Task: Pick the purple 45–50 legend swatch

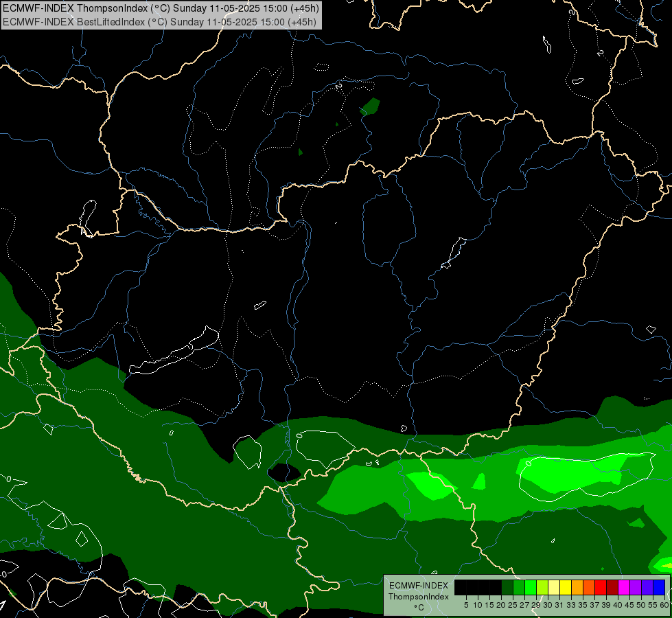Action: pos(636,587)
